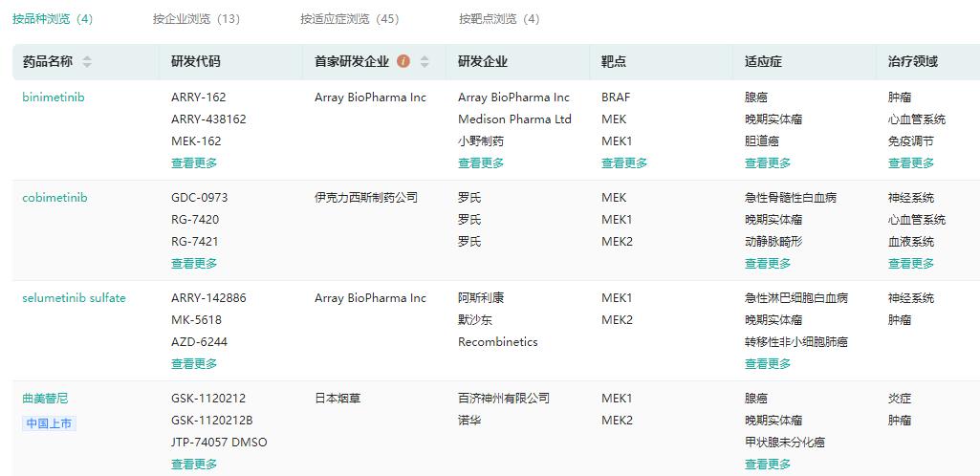The height and width of the screenshot is (476, 980).
Task: Expand more 治疗领域 for cobimetinib
Action: point(911,264)
